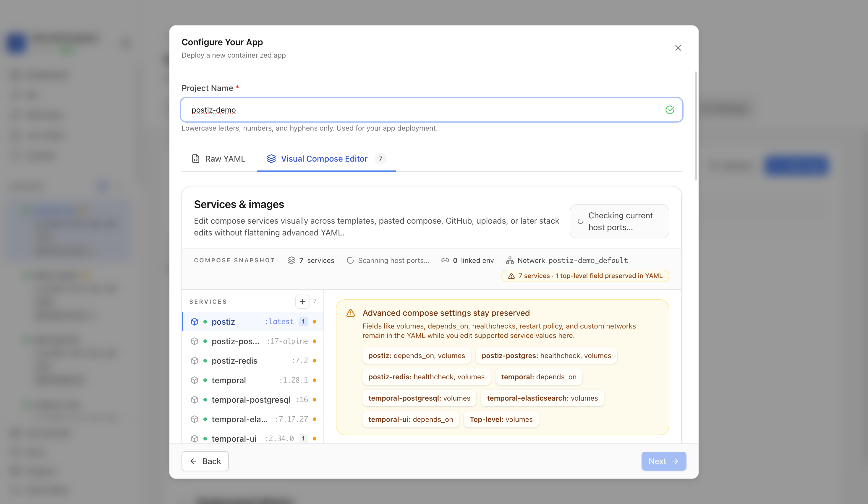Select the postiz-redis service row
This screenshot has height=504, width=868.
tap(253, 360)
